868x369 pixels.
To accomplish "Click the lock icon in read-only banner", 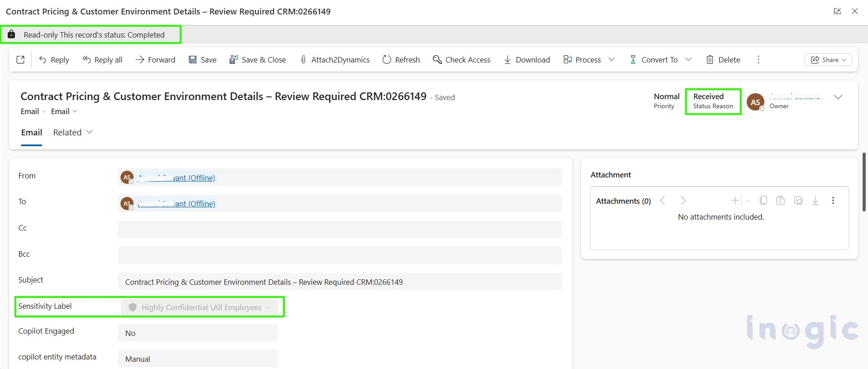I will 11,34.
